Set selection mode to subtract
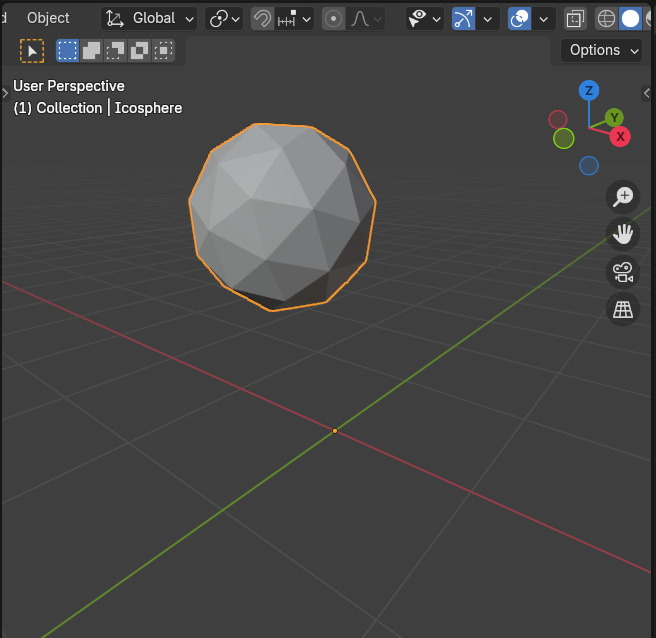Screen dimensions: 656x638 (x=115, y=50)
